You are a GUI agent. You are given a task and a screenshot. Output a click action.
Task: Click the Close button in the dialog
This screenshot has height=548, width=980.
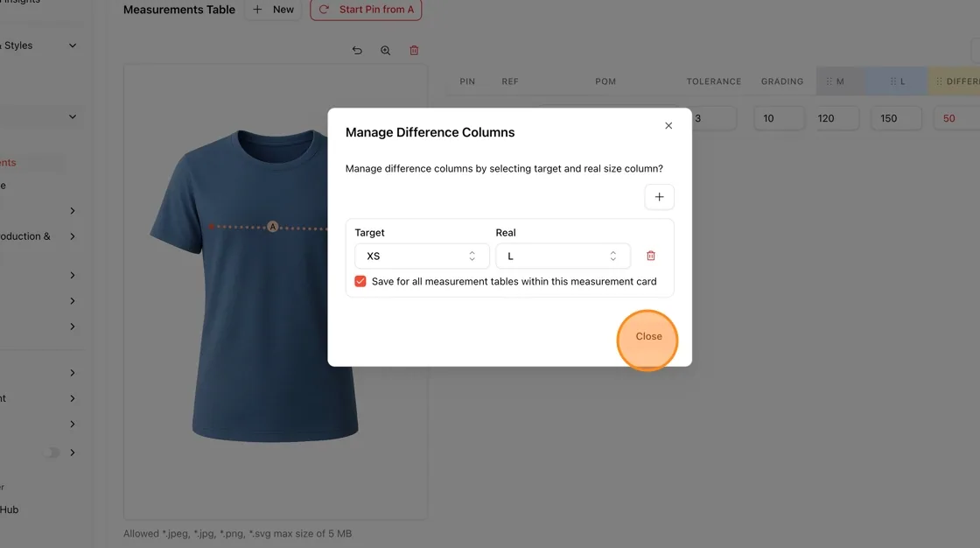(648, 336)
